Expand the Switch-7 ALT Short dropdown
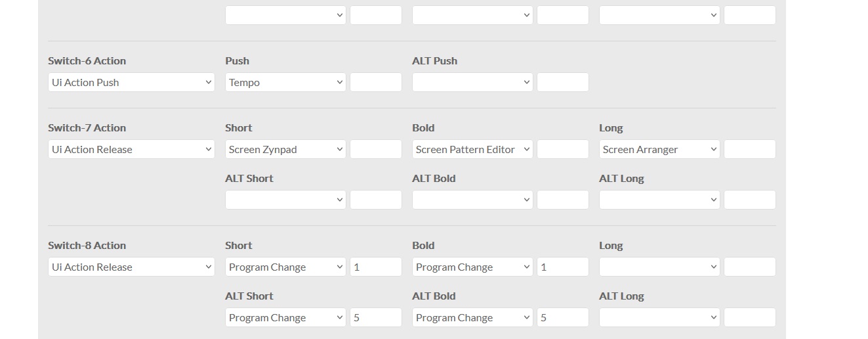 (285, 200)
